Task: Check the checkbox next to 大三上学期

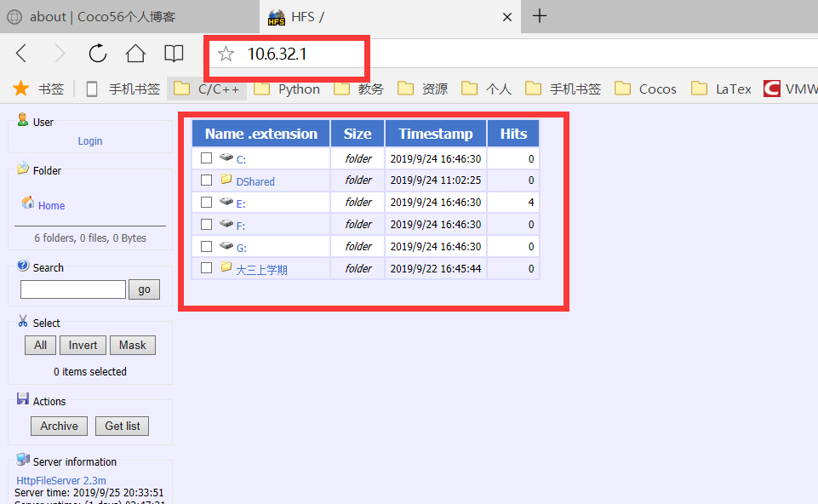Action: pos(206,267)
